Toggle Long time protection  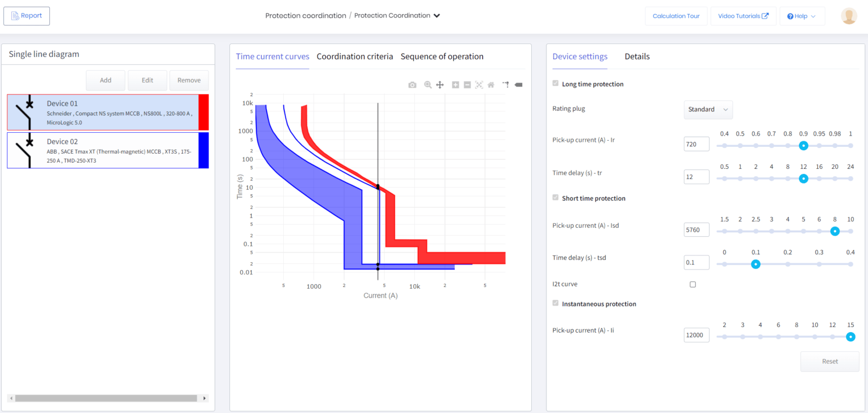pyautogui.click(x=555, y=83)
